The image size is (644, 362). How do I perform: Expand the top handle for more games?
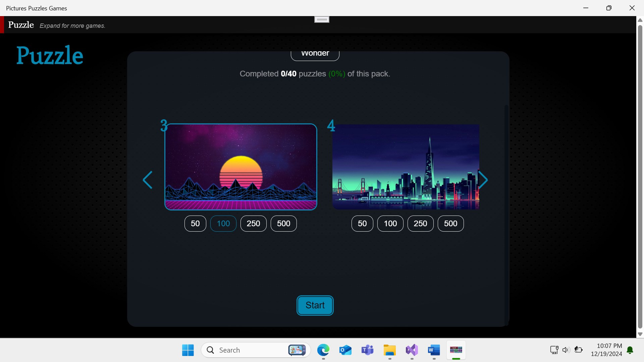click(x=322, y=19)
